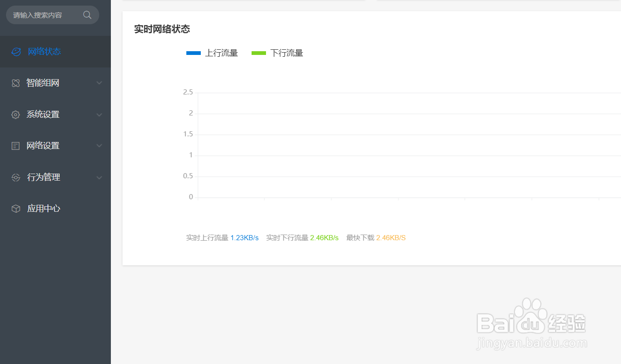
Task: Expand the 网络设置 submenu
Action: click(x=99, y=145)
